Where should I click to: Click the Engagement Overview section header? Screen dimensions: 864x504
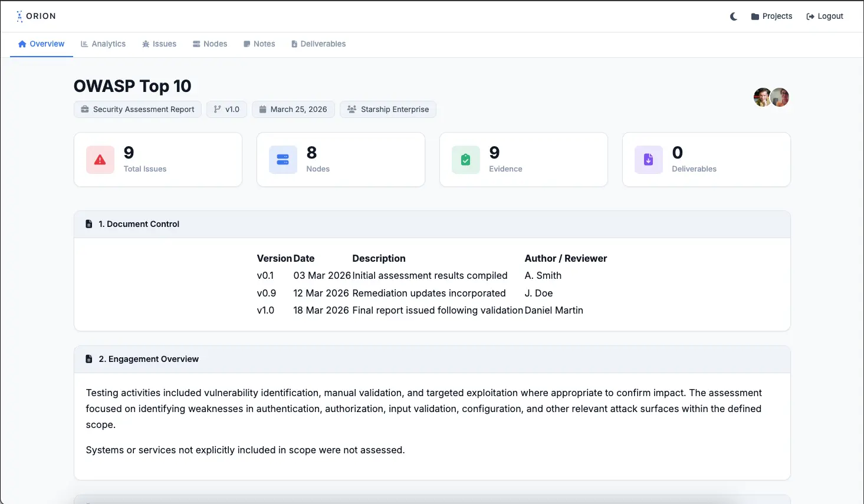click(147, 358)
